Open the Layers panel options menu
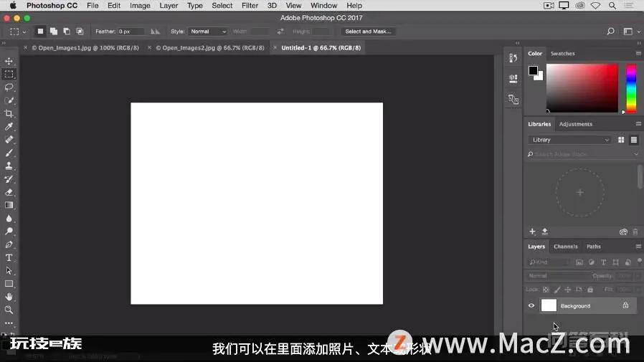This screenshot has width=644, height=362. (638, 247)
